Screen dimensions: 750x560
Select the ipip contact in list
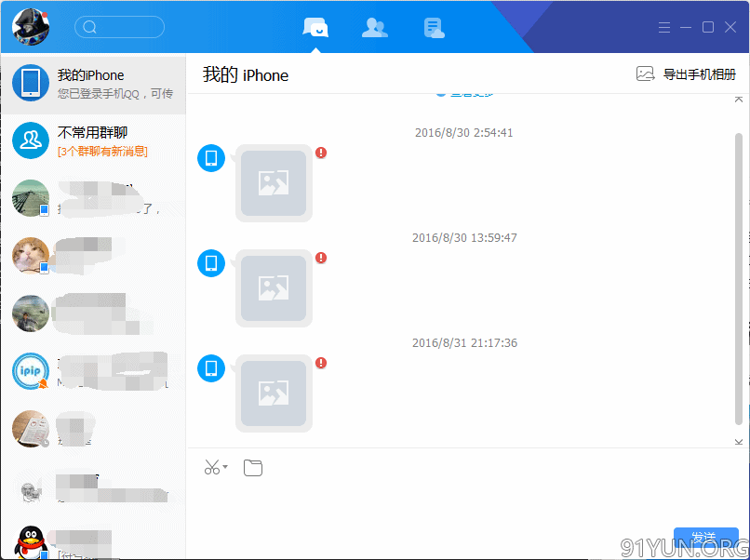[93, 371]
